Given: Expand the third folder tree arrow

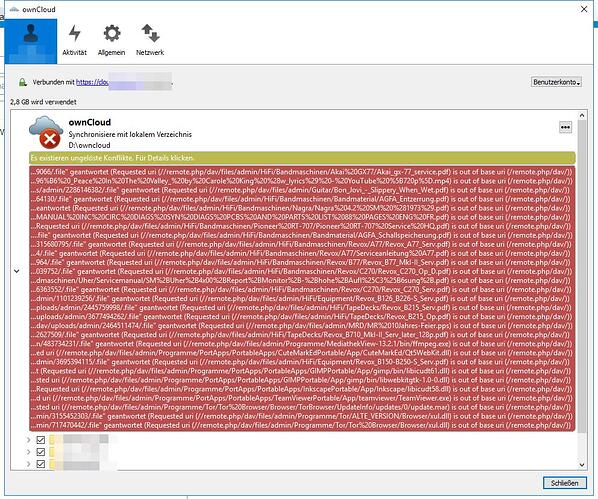Looking at the screenshot, I should (28, 464).
